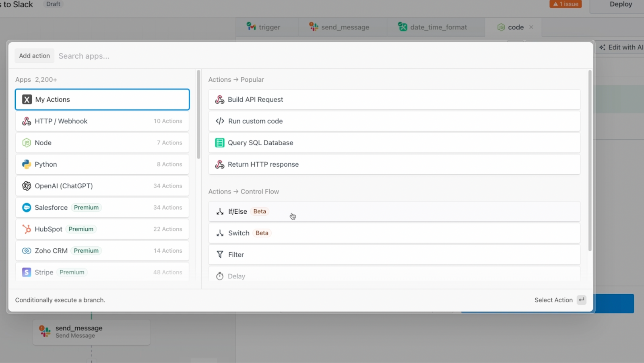Click the My Actions X icon
This screenshot has width=644, height=363.
pyautogui.click(x=27, y=99)
